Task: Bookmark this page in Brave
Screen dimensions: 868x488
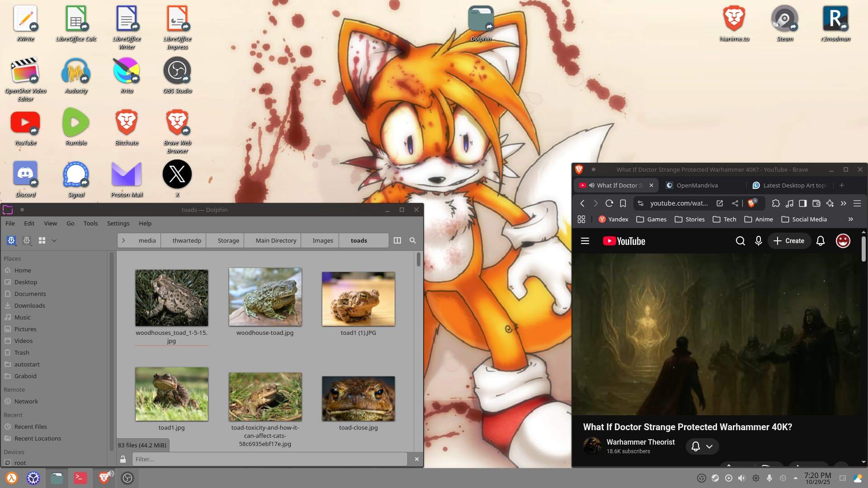Action: coord(623,203)
